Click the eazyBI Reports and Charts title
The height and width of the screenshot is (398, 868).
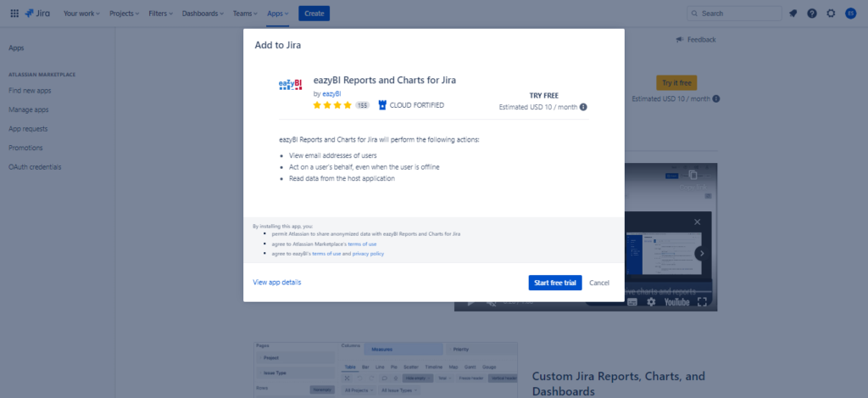(385, 81)
